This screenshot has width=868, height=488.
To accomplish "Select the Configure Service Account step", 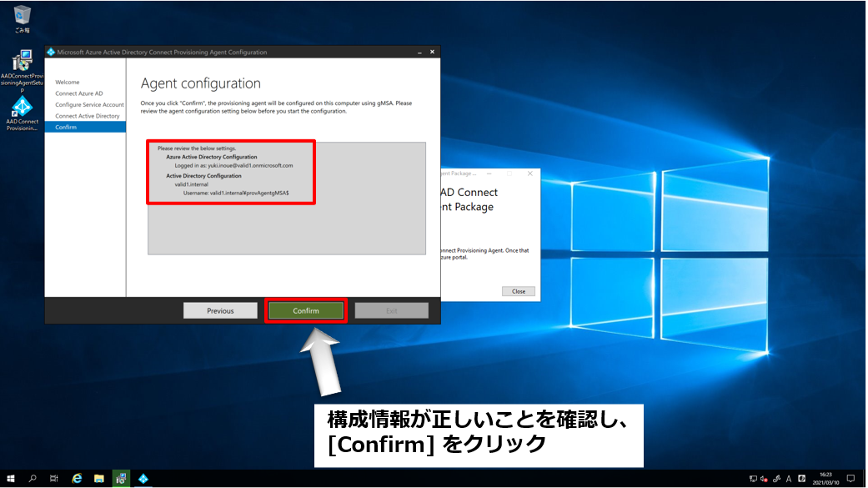I will [90, 104].
